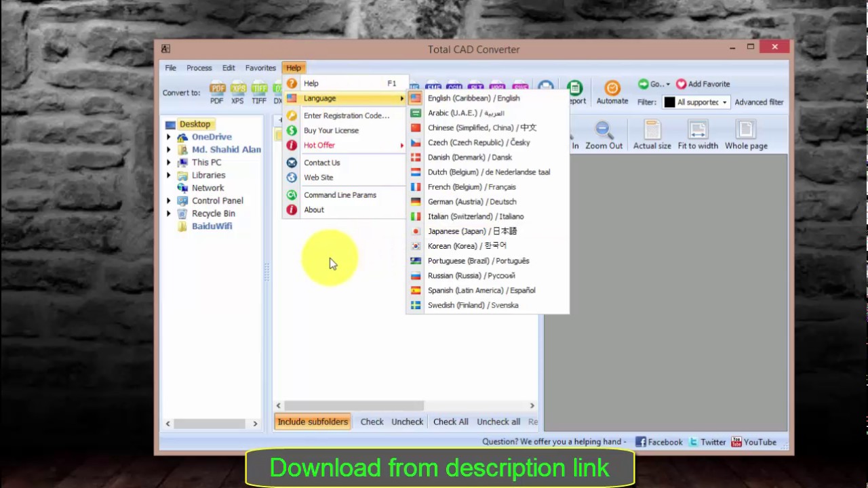Select Web Site menu entry
Image resolution: width=868 pixels, height=488 pixels.
point(344,178)
